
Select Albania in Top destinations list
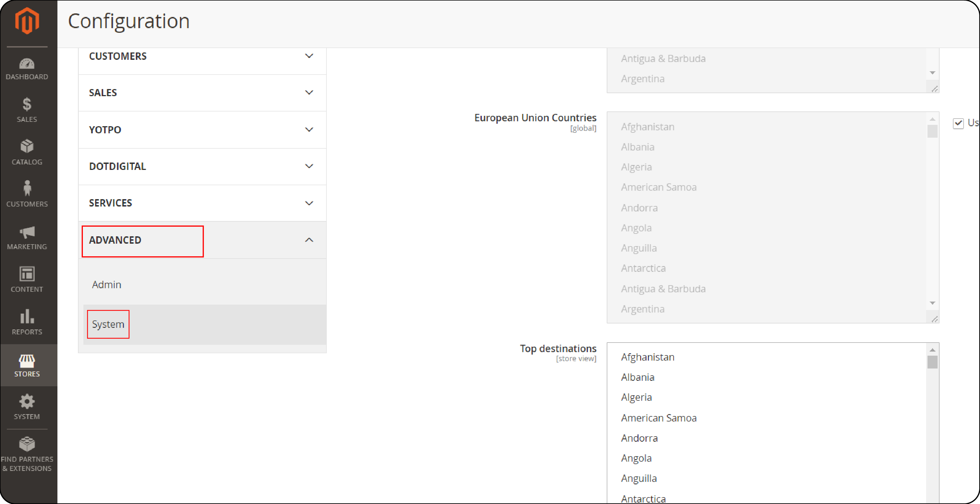[x=638, y=377]
